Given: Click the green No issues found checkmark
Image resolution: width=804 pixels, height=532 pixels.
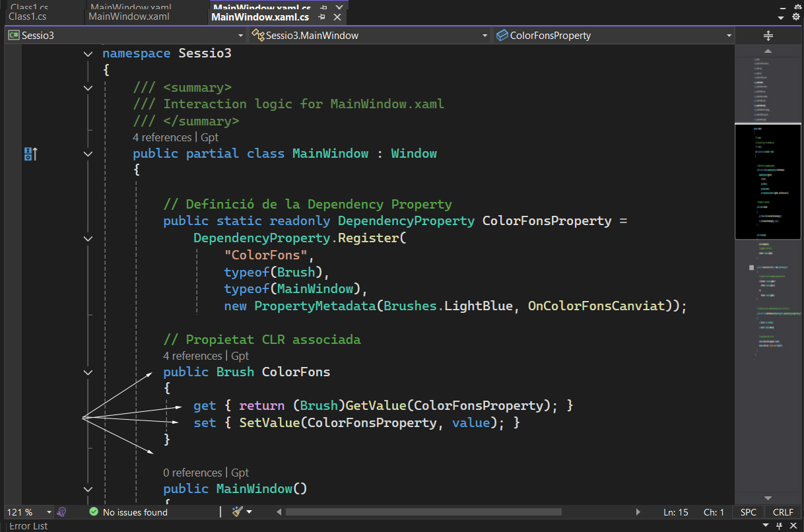Looking at the screenshot, I should [94, 512].
